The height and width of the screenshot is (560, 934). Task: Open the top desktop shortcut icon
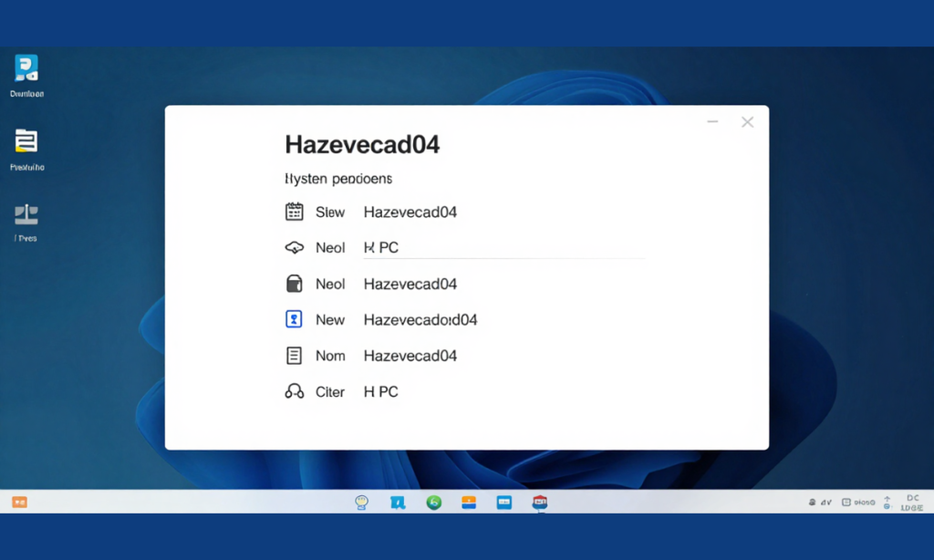26,68
